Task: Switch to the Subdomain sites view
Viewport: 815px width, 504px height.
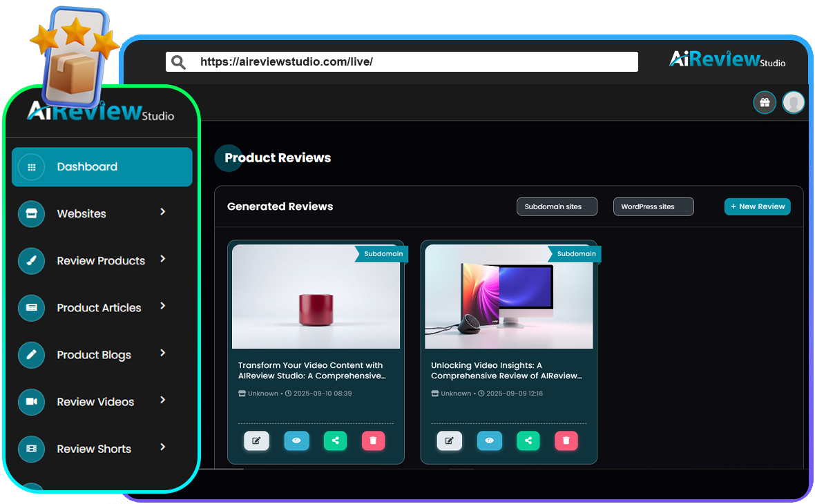Action: point(557,206)
